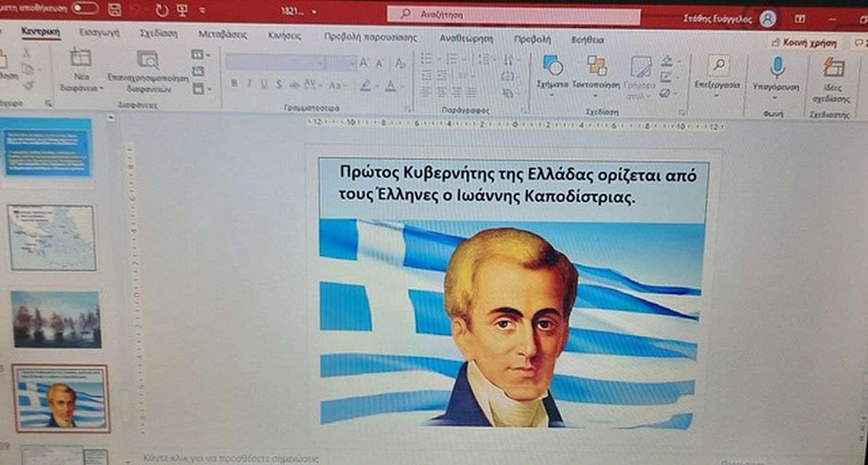868x465 pixels.
Task: Click the Copy icon in clipboard group
Action: [x=27, y=68]
